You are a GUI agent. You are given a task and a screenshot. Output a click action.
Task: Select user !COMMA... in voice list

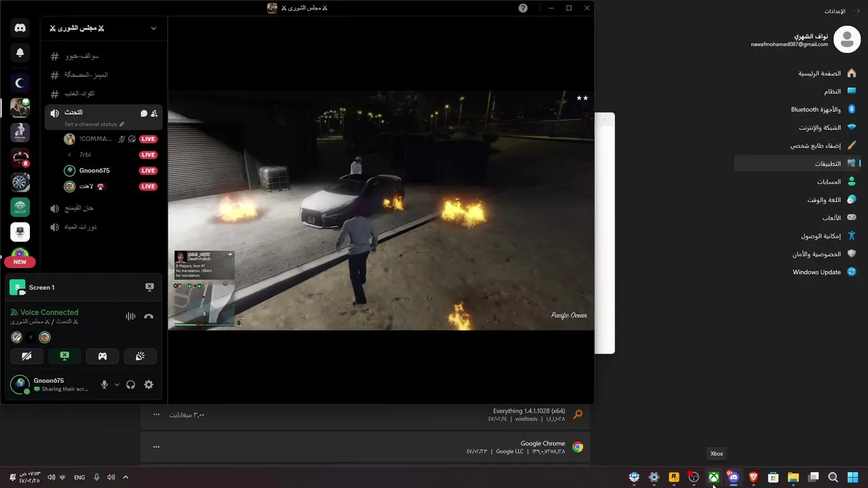(x=96, y=139)
